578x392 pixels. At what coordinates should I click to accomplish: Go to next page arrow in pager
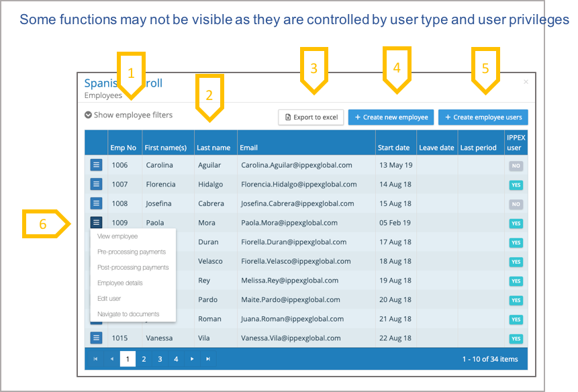192,359
